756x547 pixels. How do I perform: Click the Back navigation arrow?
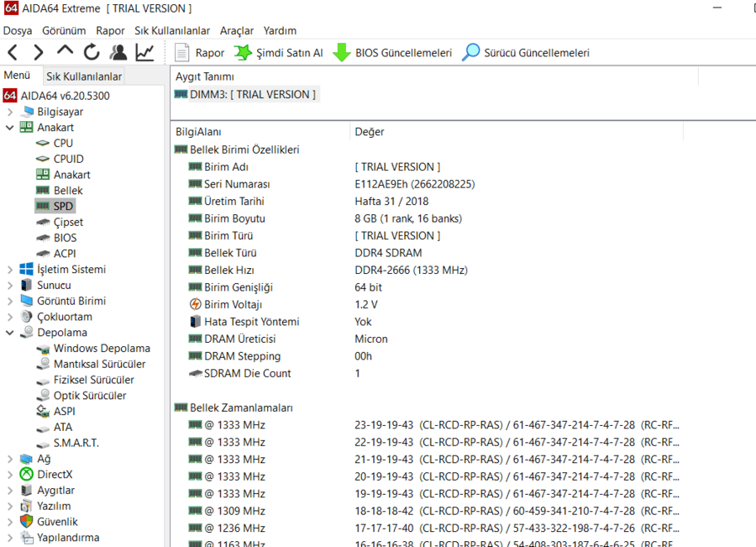13,52
